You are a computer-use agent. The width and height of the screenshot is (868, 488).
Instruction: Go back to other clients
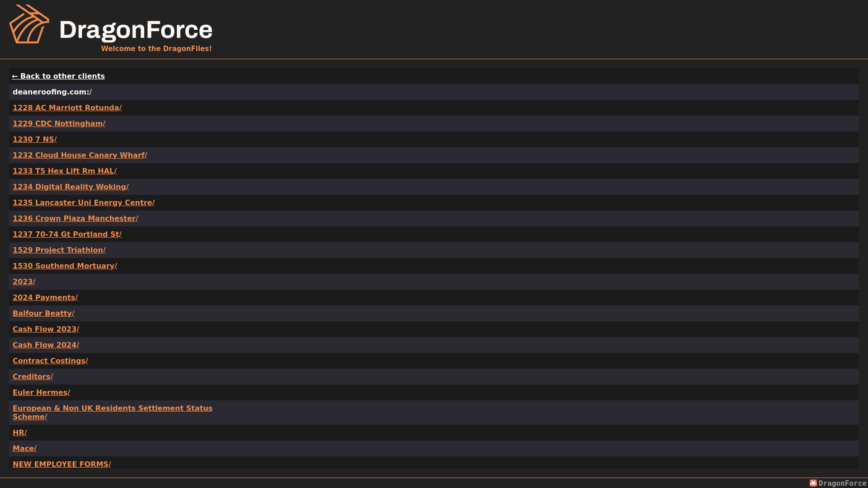(58, 76)
